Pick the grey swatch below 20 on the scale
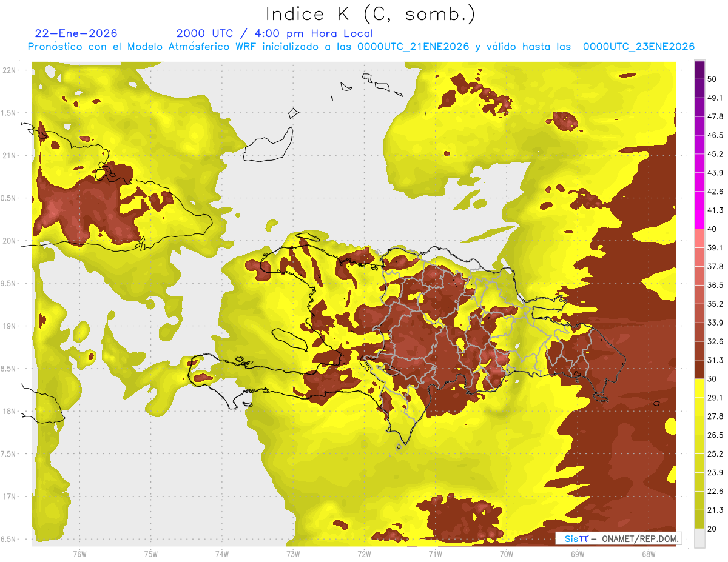This screenshot has height=562, width=728. (x=699, y=538)
